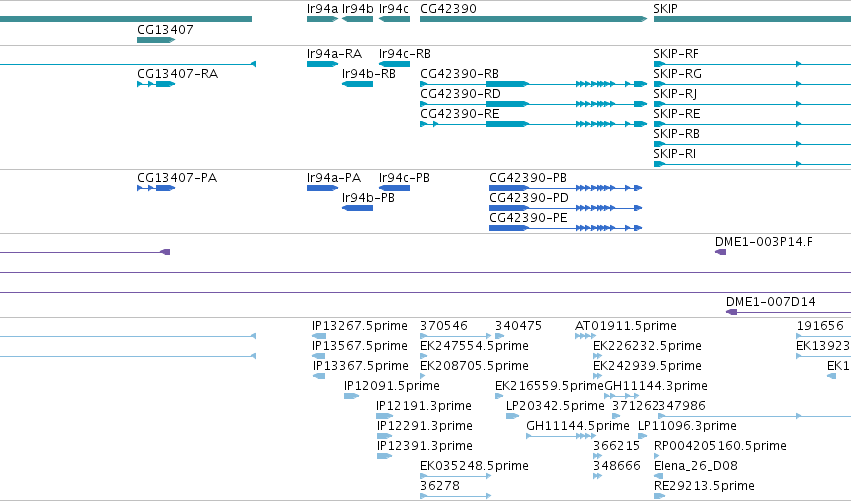The height and width of the screenshot is (501, 851).
Task: Click EST EK208705.5prime
Action: (x=474, y=366)
